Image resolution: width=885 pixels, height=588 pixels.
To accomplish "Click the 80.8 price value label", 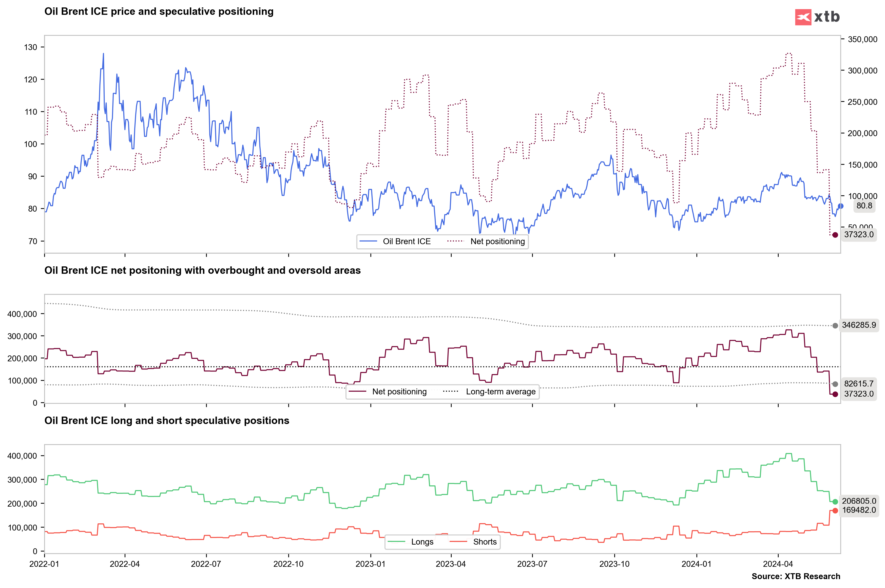I will (x=864, y=205).
